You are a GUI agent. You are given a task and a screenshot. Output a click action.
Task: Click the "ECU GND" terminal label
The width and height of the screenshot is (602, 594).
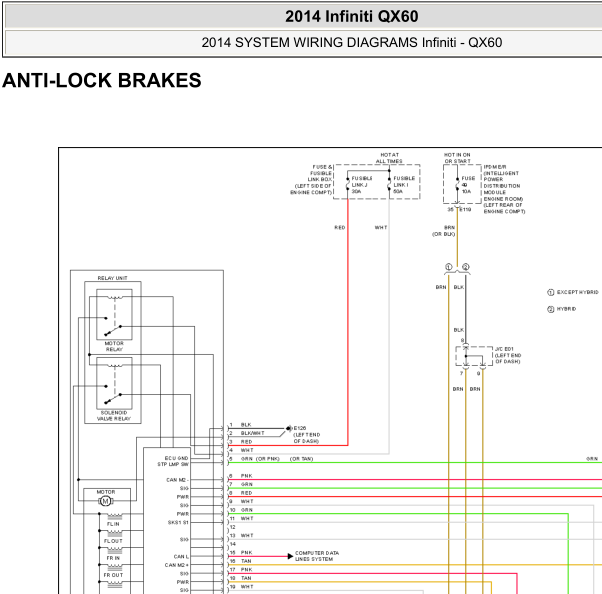pos(176,458)
